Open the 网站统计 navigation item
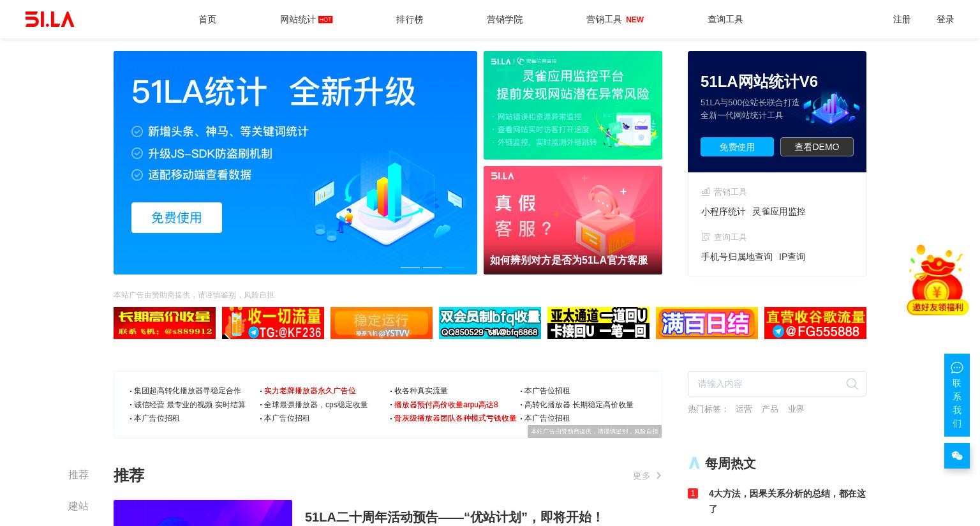The height and width of the screenshot is (526, 980). [297, 19]
